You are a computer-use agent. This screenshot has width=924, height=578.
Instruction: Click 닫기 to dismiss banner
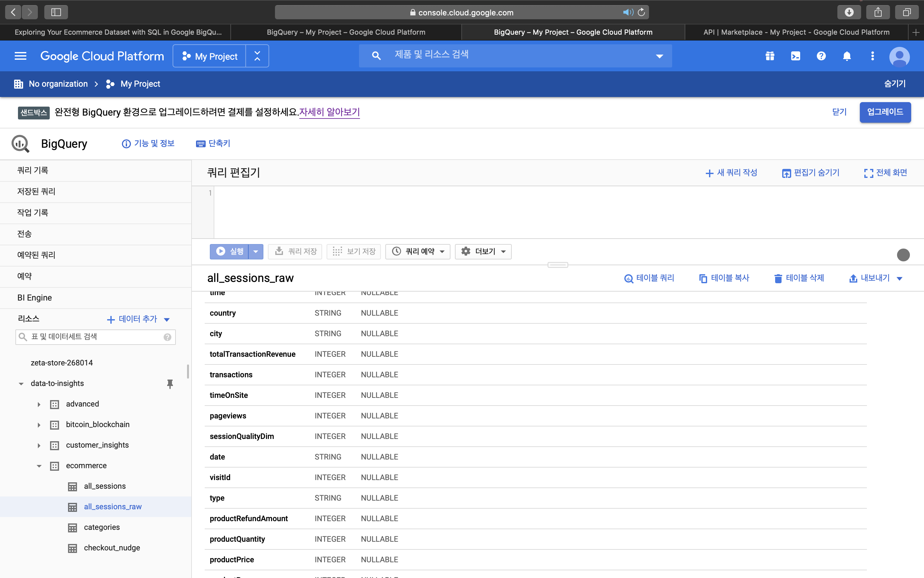point(839,112)
